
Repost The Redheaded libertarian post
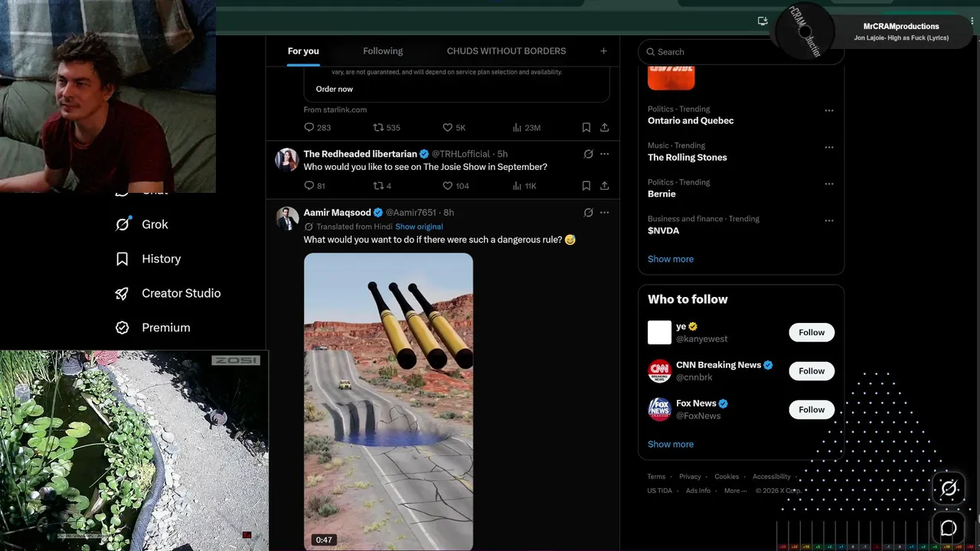pos(382,186)
